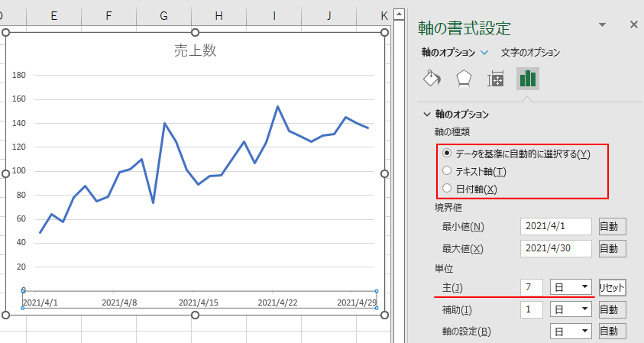Click 自動 button for 軸の設定
644x343 pixels.
(x=613, y=331)
